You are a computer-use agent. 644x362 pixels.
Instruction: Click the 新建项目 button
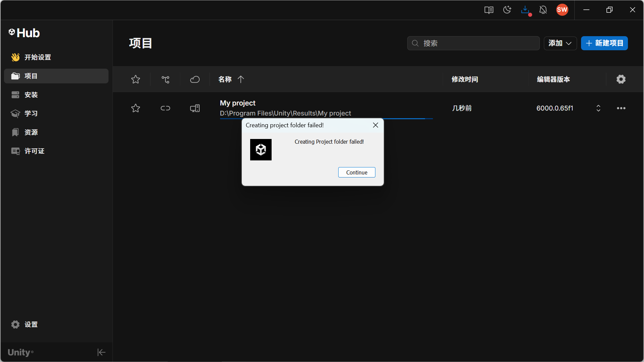[x=604, y=43]
